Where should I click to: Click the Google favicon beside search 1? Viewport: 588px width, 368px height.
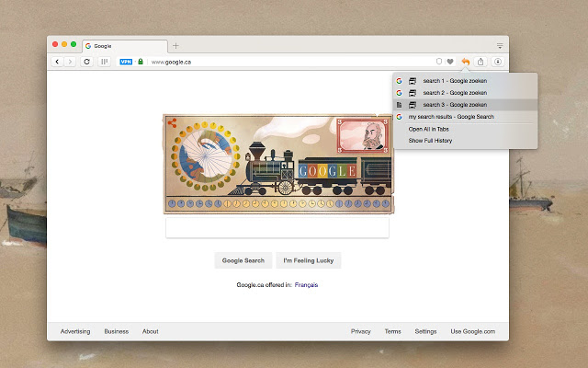[x=399, y=81]
